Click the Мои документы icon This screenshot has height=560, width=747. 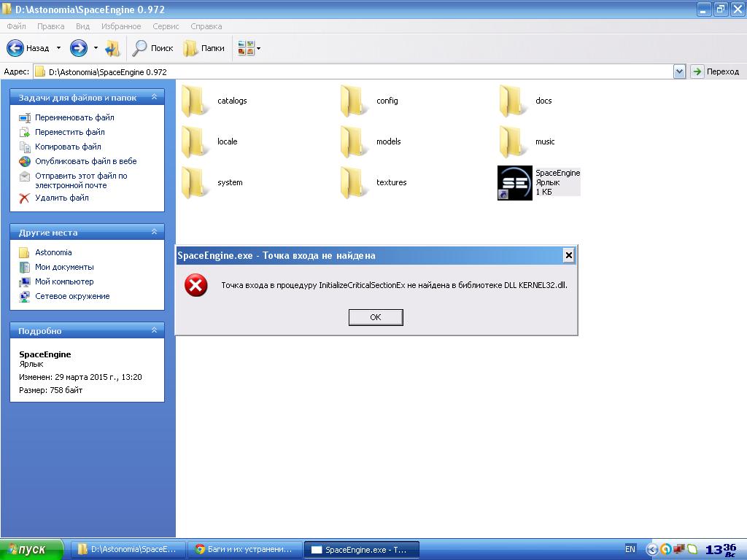[x=25, y=267]
